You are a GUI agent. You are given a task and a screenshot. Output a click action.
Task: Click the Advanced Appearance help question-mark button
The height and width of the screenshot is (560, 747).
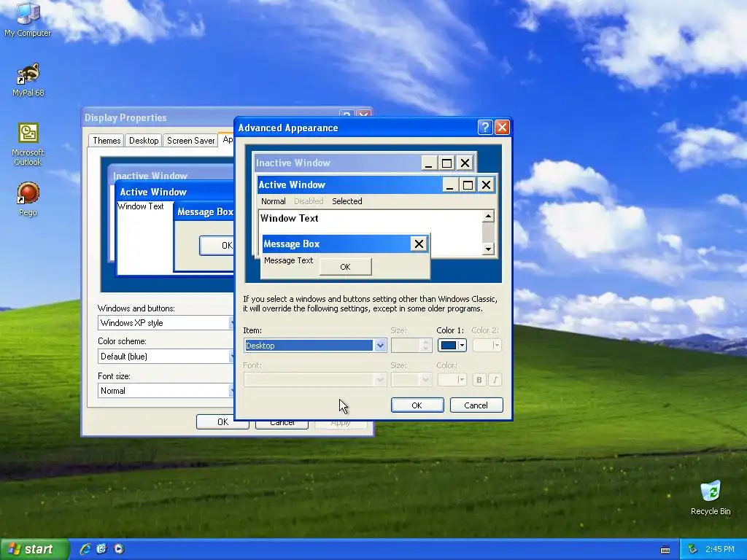coord(485,127)
